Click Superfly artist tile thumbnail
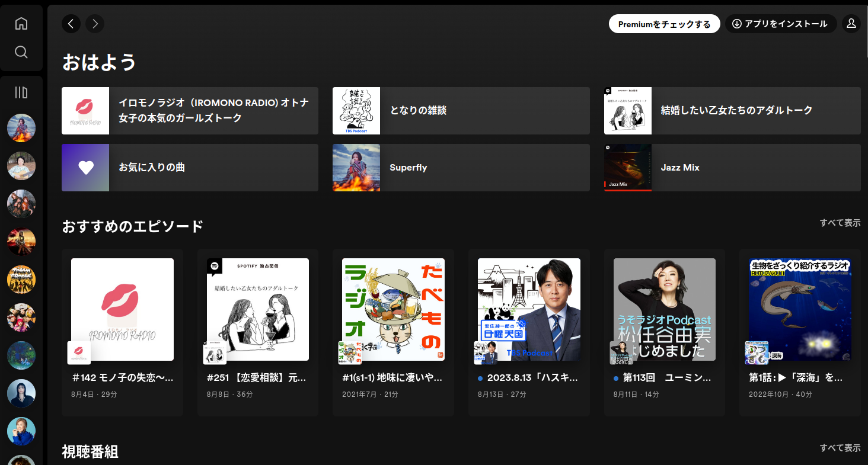The width and height of the screenshot is (868, 465). pyautogui.click(x=356, y=168)
